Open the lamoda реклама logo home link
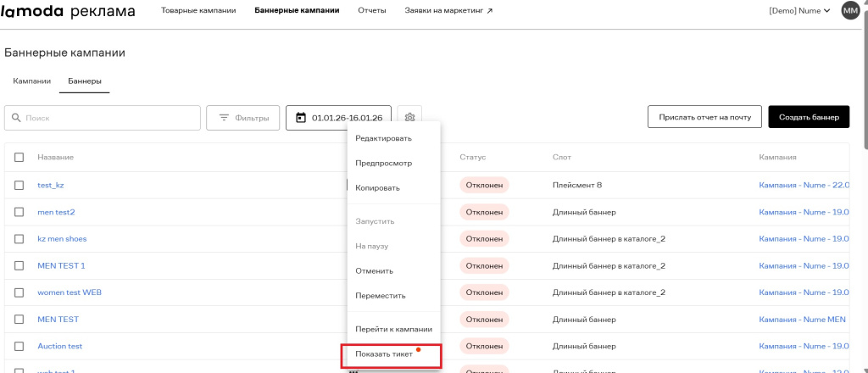868x373 pixels. pos(68,11)
